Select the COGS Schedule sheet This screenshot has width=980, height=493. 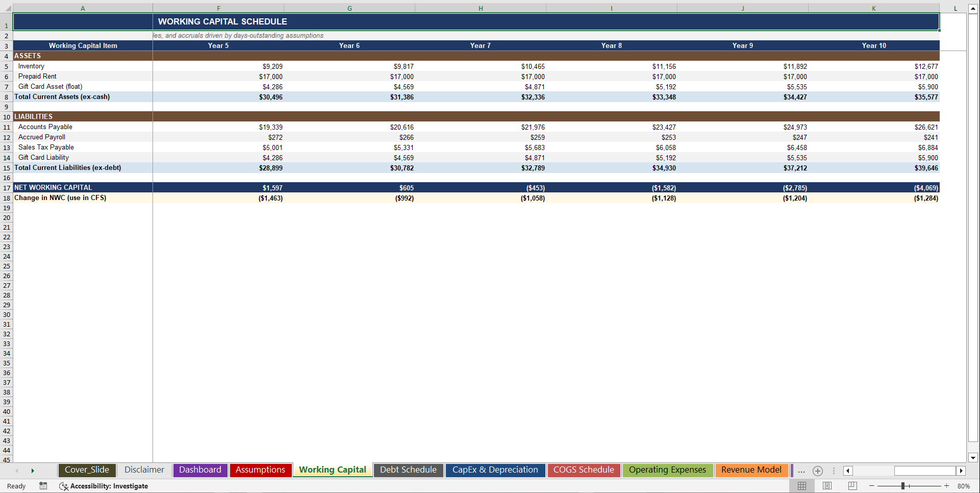pyautogui.click(x=584, y=470)
